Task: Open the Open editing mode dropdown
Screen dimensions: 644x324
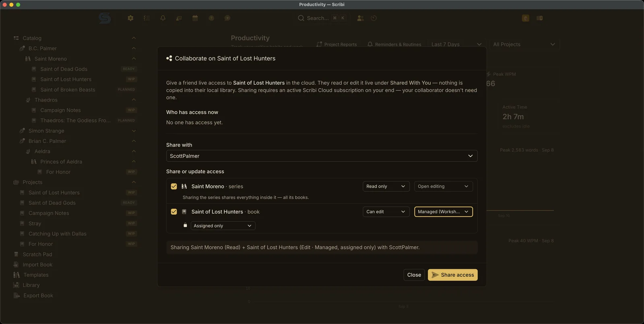Action: click(x=443, y=187)
